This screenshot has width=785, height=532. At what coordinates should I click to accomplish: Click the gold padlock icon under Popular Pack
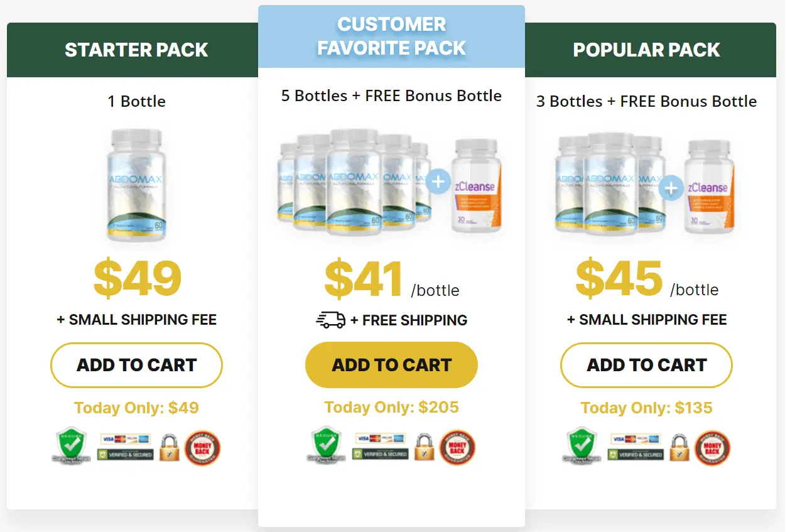coord(679,447)
